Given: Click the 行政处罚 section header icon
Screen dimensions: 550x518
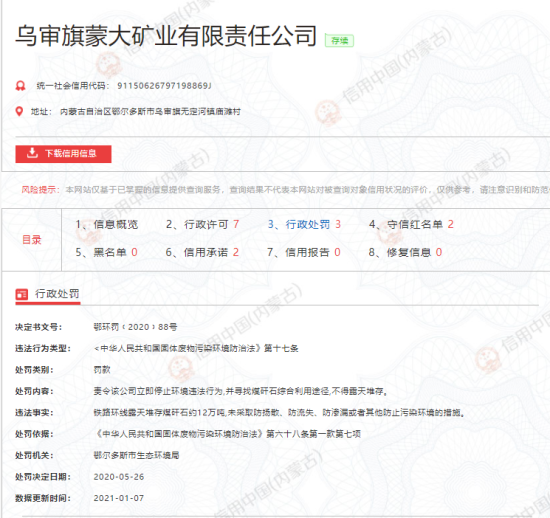Looking at the screenshot, I should [x=21, y=294].
